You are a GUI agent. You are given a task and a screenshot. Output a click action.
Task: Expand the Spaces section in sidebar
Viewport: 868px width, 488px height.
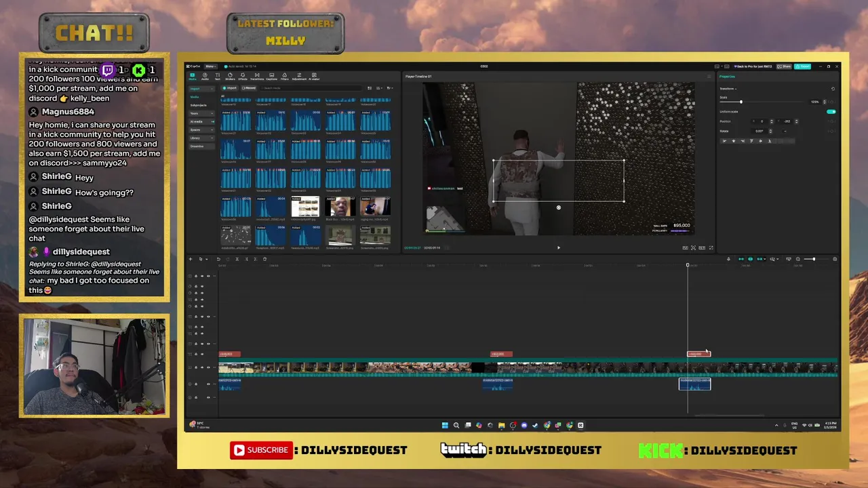(x=201, y=129)
